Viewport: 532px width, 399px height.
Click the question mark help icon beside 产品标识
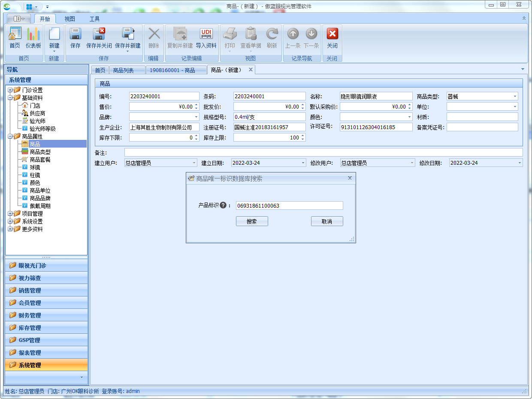click(223, 206)
